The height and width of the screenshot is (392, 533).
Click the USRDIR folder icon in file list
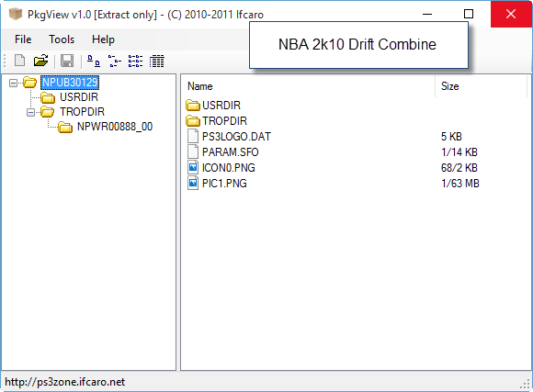[193, 105]
